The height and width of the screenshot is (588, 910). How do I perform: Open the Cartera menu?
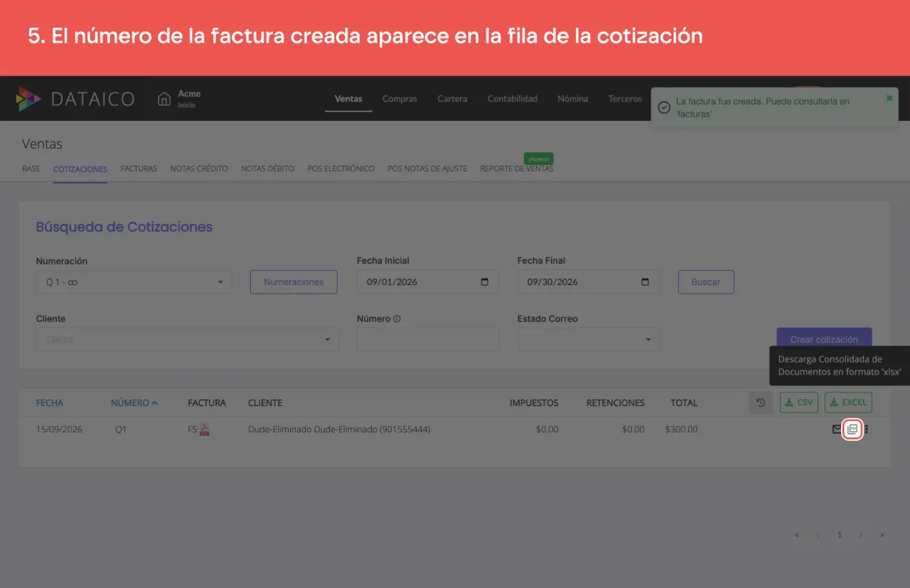pyautogui.click(x=452, y=99)
